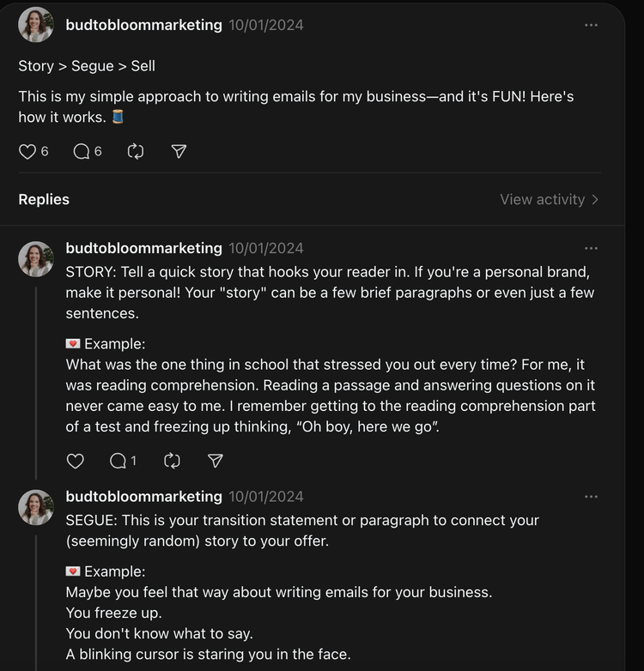Open budtobloommarketing username on SEGUE reply
Screen dimensions: 644x671
point(143,497)
